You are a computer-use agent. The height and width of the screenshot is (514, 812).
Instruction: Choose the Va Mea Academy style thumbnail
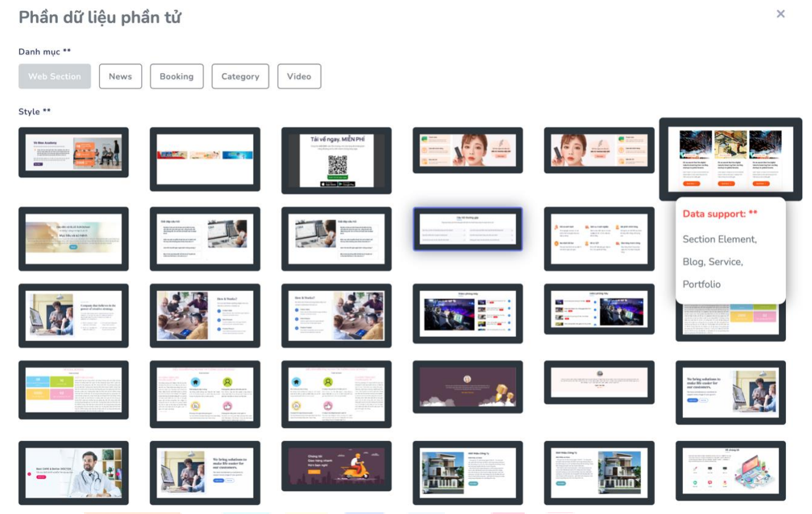click(x=73, y=152)
